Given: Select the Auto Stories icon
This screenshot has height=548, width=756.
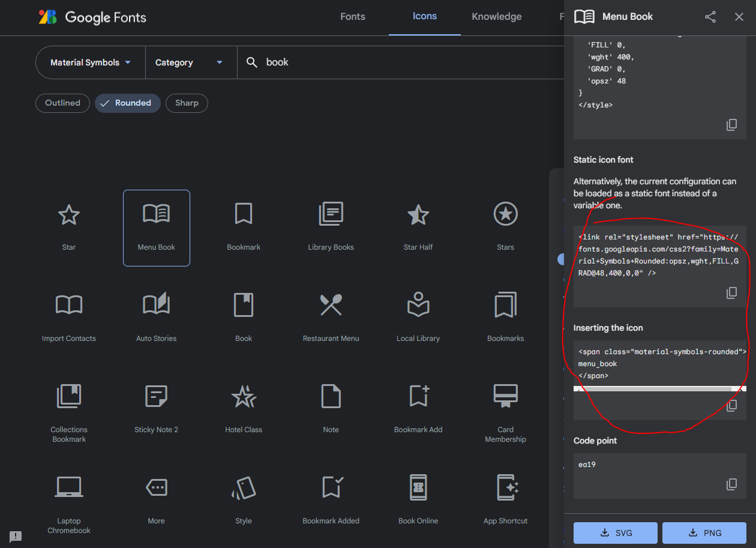Looking at the screenshot, I should click(157, 304).
